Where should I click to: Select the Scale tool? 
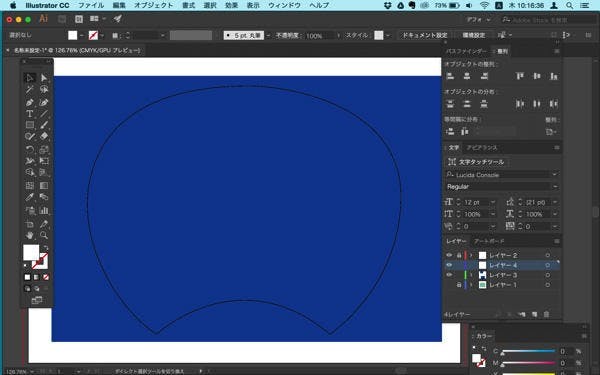click(44, 149)
